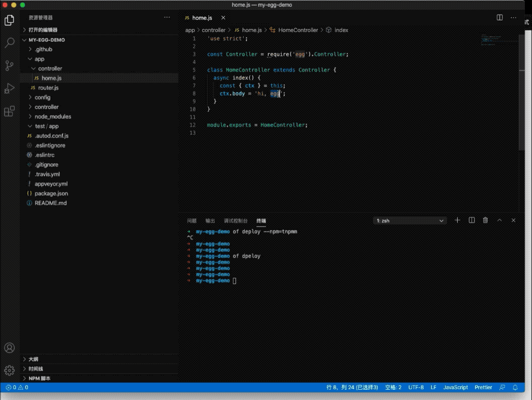Image resolution: width=532 pixels, height=400 pixels.
Task: Change indentation via 空格: 2
Action: click(x=393, y=387)
